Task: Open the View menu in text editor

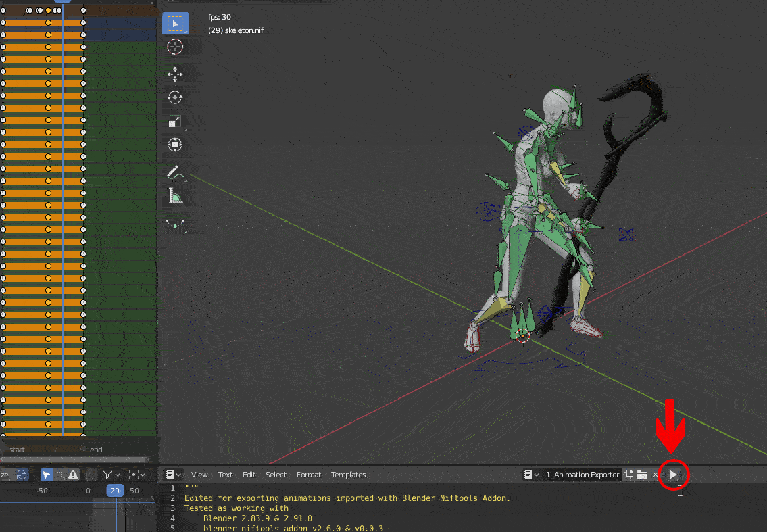Action: click(x=199, y=475)
